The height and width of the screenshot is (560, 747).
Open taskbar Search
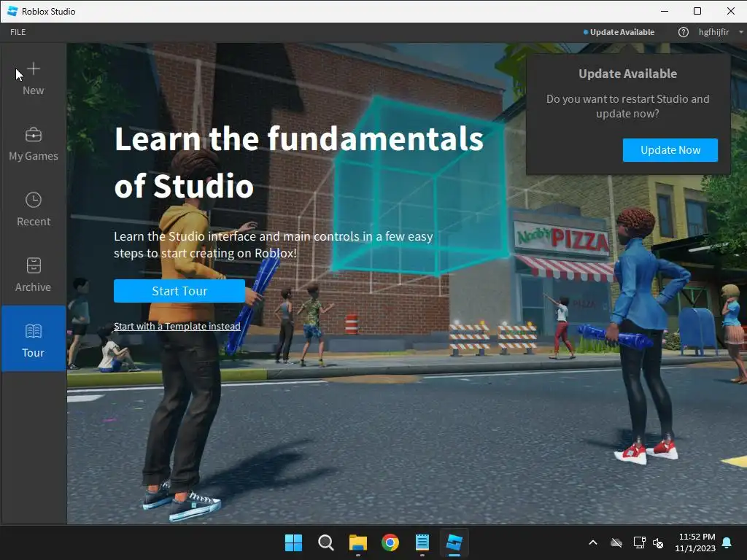click(326, 542)
